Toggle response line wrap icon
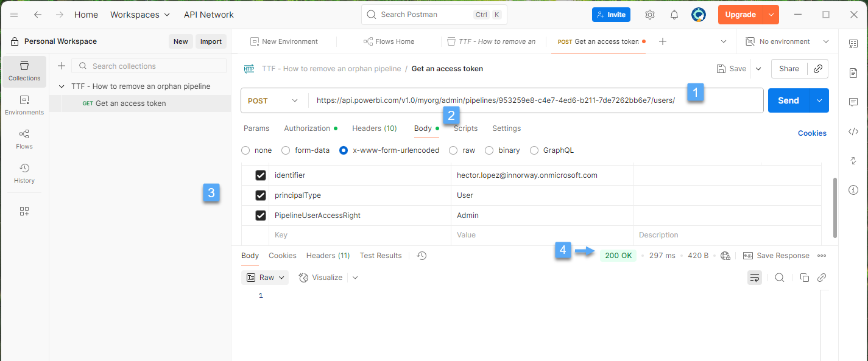The width and height of the screenshot is (868, 361). (x=755, y=278)
